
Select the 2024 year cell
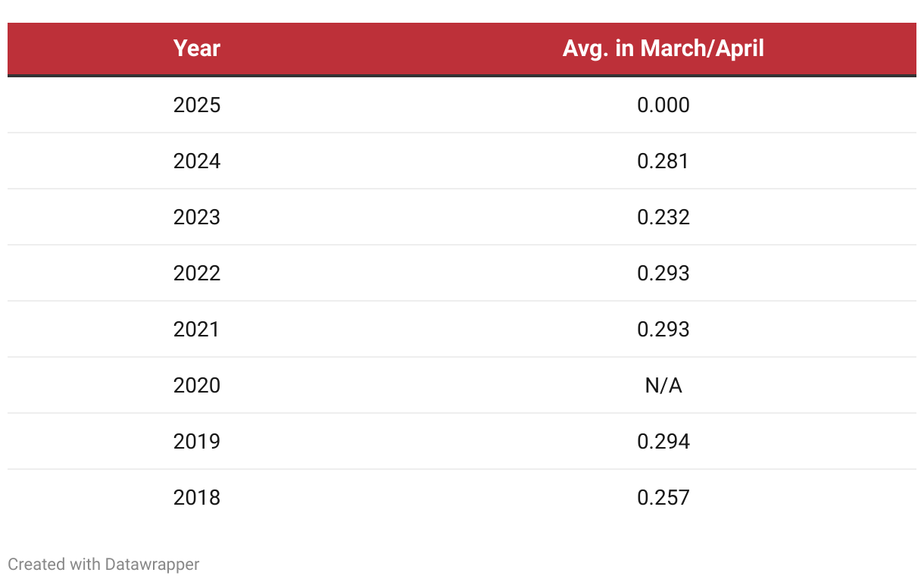coord(197,161)
